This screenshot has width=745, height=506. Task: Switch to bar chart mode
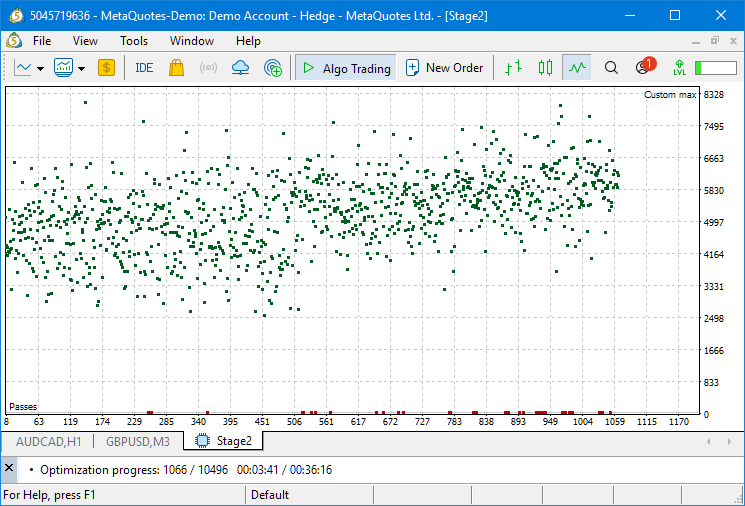click(514, 68)
